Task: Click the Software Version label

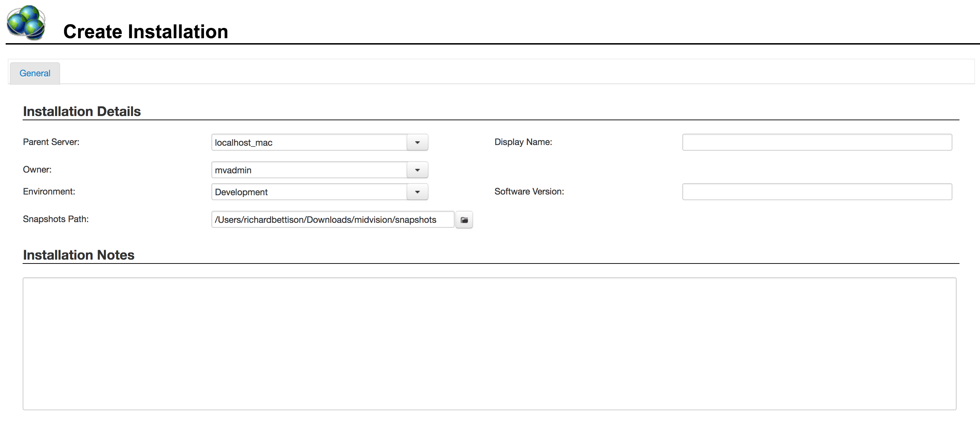Action: point(529,191)
